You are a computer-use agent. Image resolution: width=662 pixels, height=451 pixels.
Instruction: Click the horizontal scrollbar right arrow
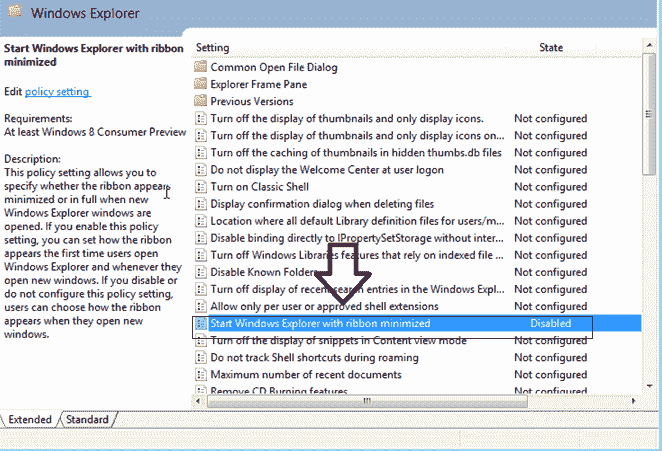(x=633, y=401)
